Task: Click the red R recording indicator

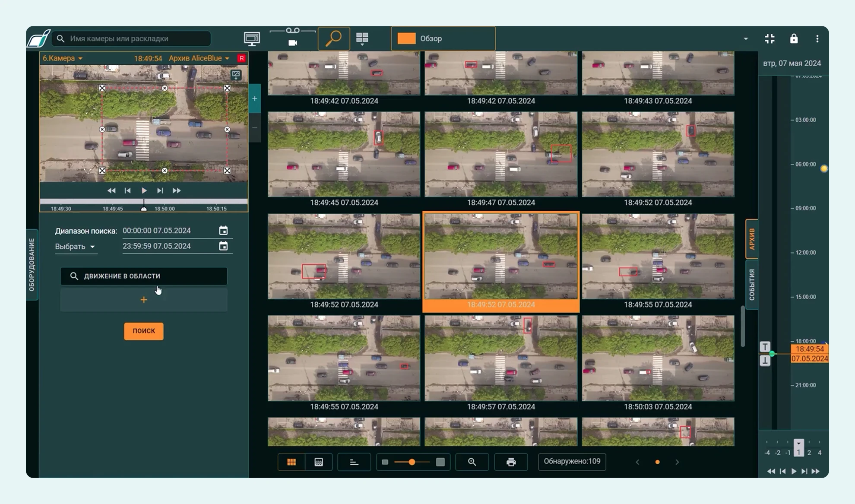Action: coord(241,58)
